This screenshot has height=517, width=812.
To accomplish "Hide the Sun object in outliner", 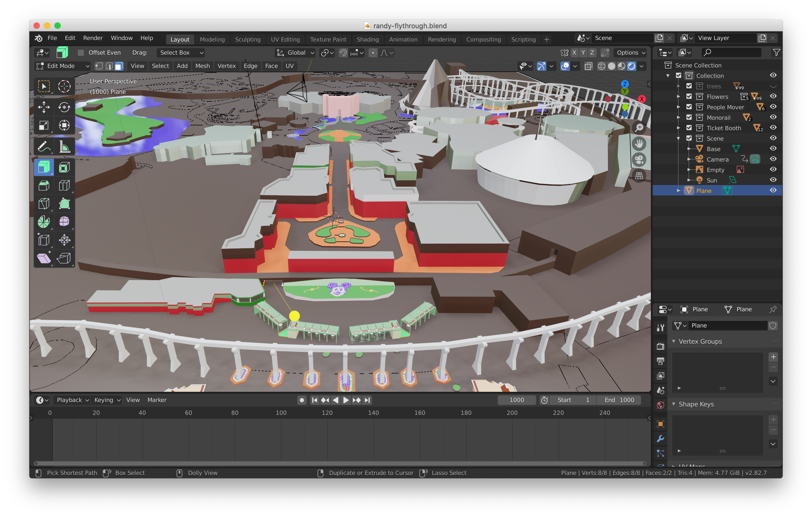I will 773,180.
